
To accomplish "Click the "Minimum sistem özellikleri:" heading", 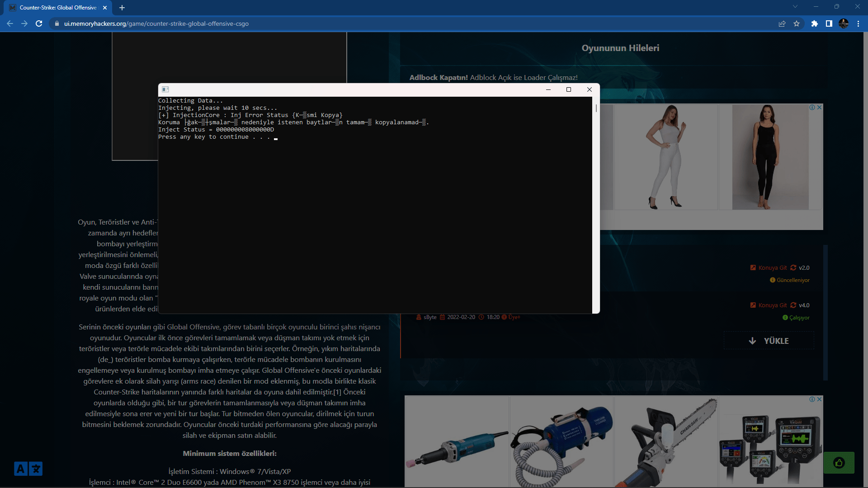I will pyautogui.click(x=230, y=454).
